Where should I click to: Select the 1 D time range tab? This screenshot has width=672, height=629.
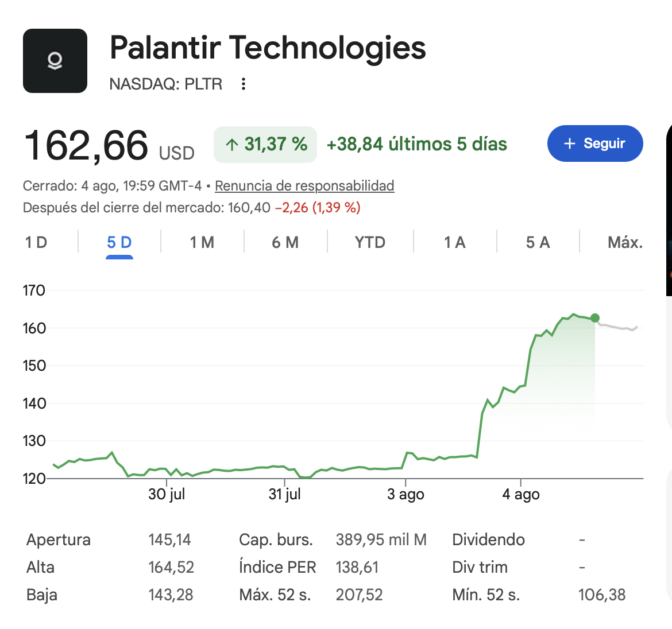pos(36,243)
